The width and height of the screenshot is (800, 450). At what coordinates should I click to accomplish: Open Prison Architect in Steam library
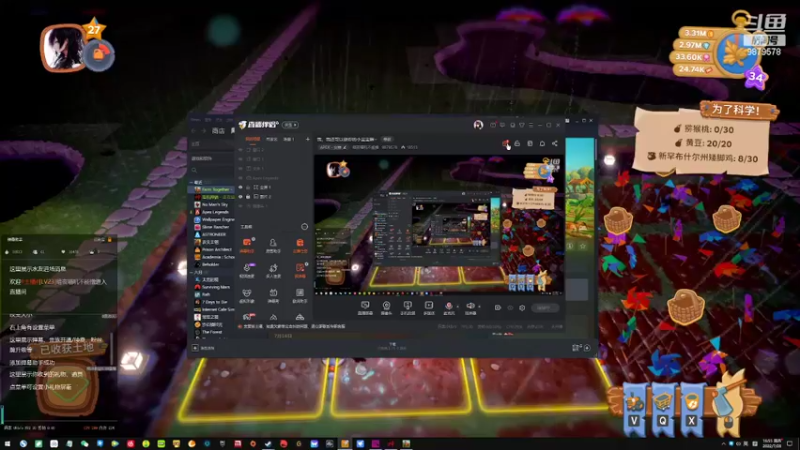point(213,249)
